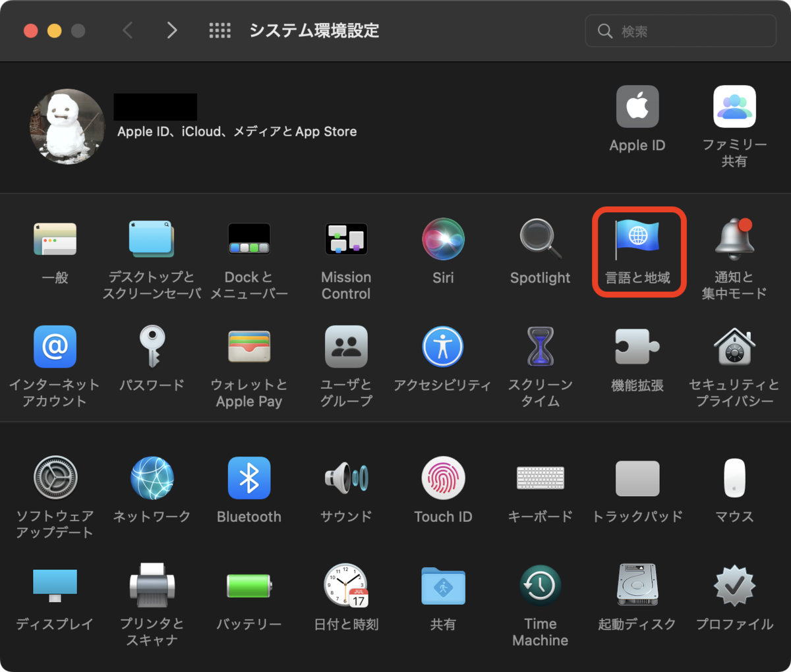
Task: Show all preferences grid button
Action: pos(220,30)
